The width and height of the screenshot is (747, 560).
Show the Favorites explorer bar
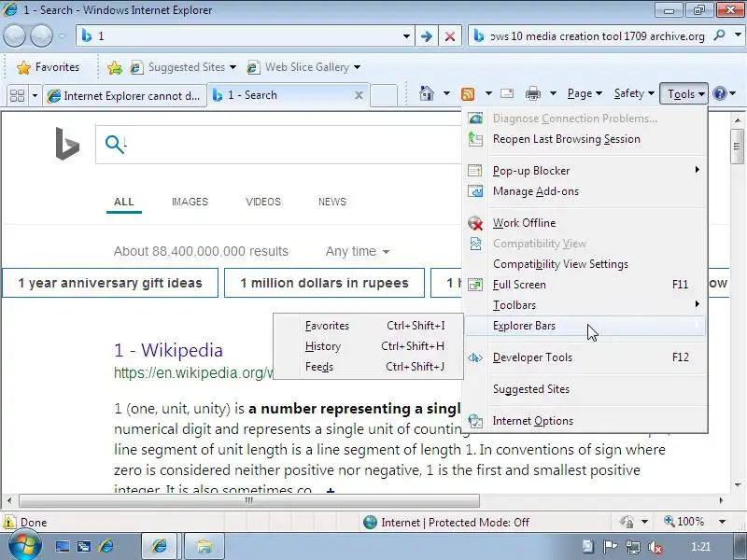[x=368, y=326]
